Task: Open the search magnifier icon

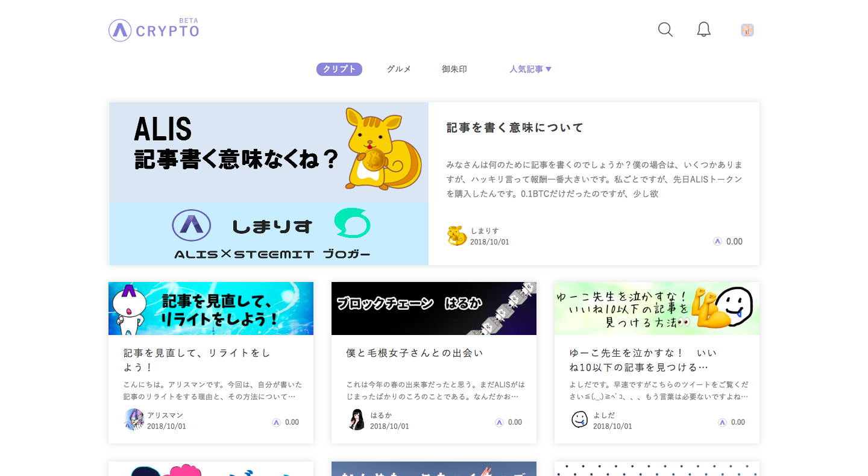Action: tap(665, 30)
